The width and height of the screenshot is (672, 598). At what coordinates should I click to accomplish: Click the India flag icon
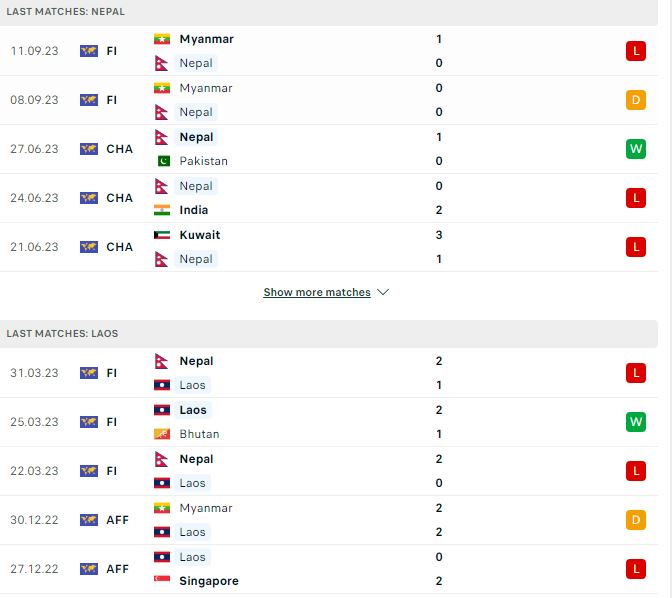coord(162,210)
